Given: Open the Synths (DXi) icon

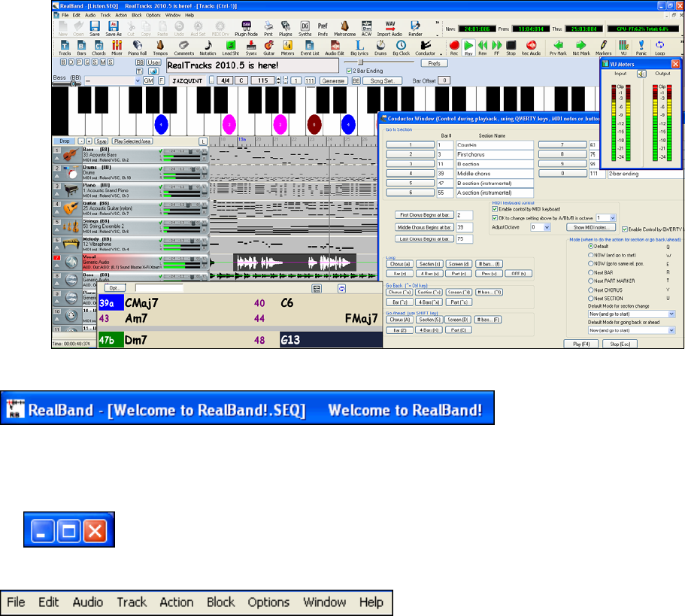Looking at the screenshot, I should 305,29.
